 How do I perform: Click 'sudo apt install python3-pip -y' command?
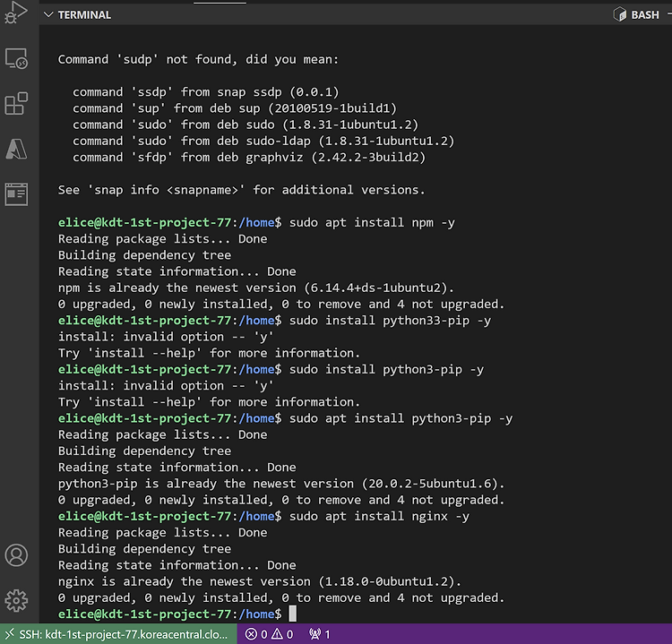[x=401, y=418]
